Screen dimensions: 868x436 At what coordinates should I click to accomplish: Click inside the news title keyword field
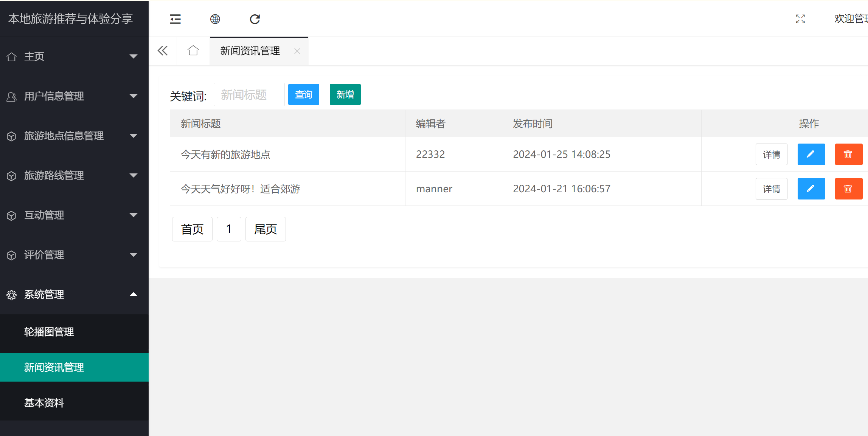[x=249, y=94]
